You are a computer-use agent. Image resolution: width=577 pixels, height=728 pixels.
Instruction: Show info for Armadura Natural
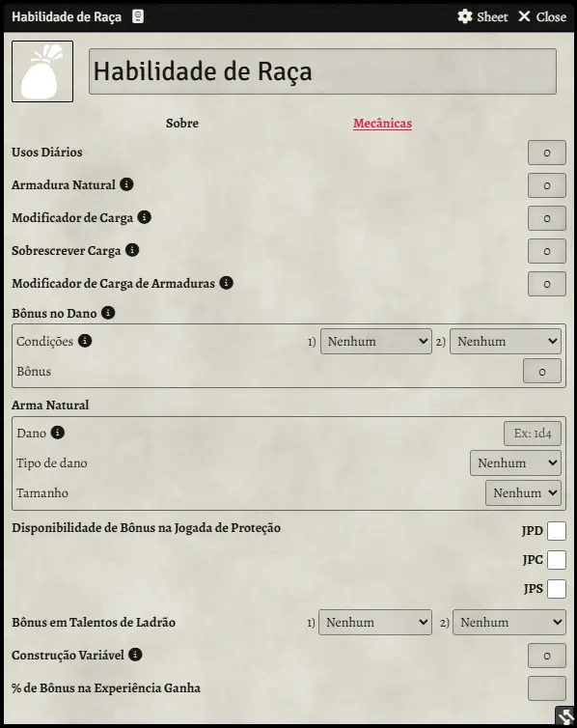(126, 184)
